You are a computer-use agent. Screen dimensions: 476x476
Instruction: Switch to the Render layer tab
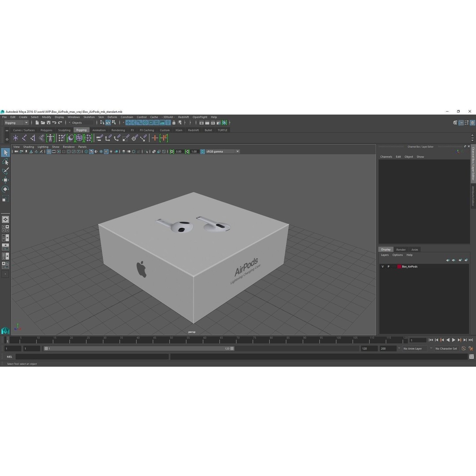point(401,249)
